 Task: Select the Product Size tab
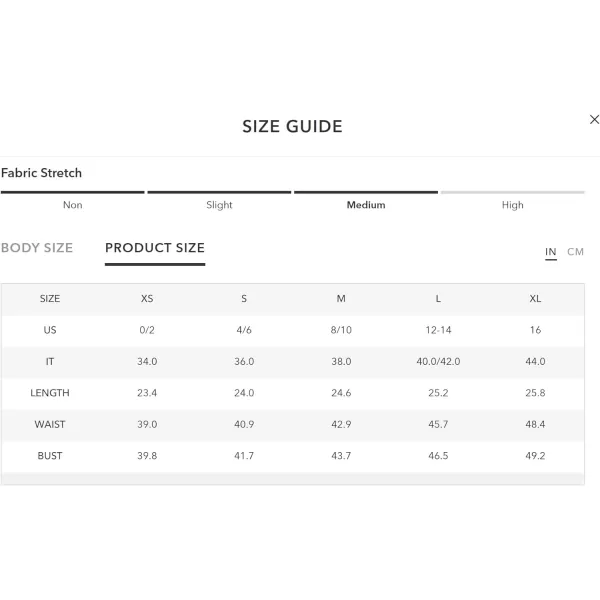click(155, 248)
